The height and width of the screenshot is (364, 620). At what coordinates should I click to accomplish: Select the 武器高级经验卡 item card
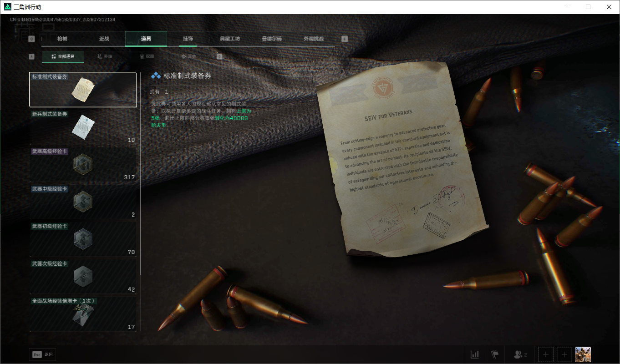click(83, 164)
